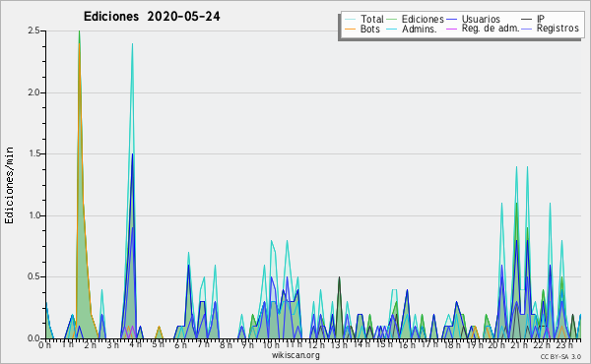Click the y-axis label 'Ediciones/min'
The image size is (591, 364).
click(9, 185)
